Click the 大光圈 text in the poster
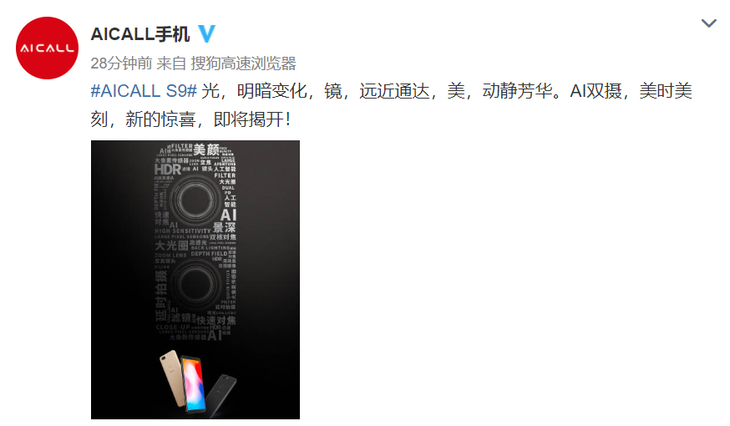 [171, 245]
